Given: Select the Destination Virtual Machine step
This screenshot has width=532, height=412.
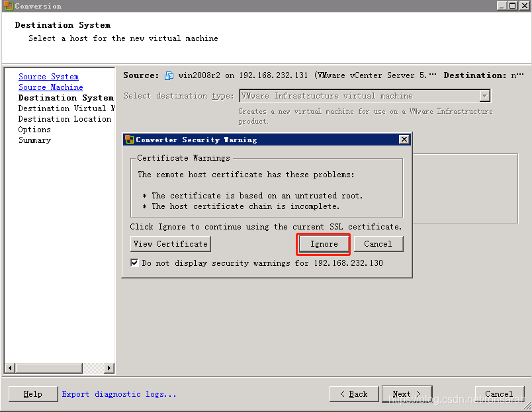Looking at the screenshot, I should (x=66, y=108).
